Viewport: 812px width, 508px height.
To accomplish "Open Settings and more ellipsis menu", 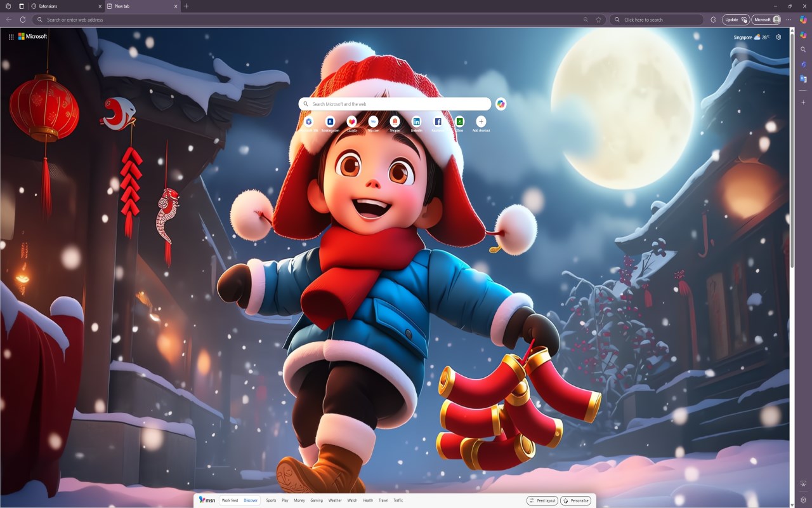I will (789, 20).
